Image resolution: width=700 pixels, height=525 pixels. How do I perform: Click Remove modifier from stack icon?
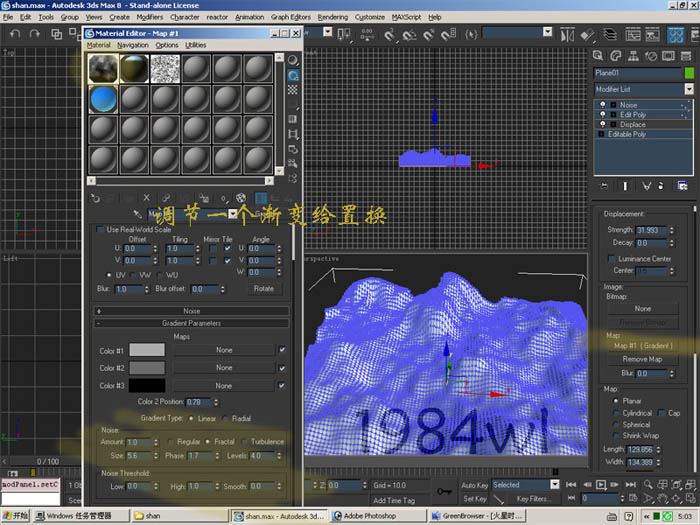(661, 186)
